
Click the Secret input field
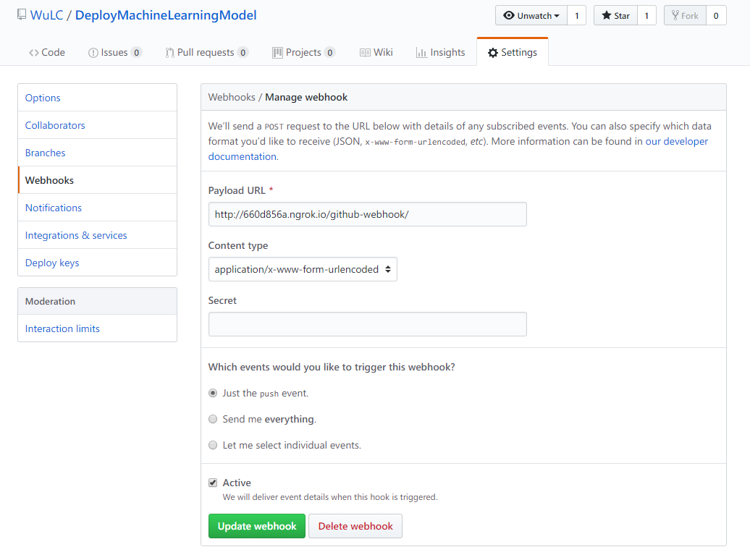367,324
